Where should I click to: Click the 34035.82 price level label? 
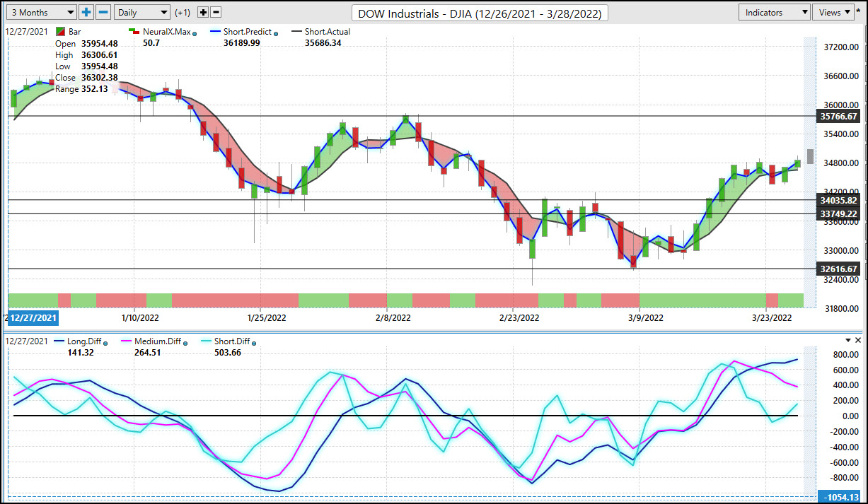pyautogui.click(x=838, y=200)
